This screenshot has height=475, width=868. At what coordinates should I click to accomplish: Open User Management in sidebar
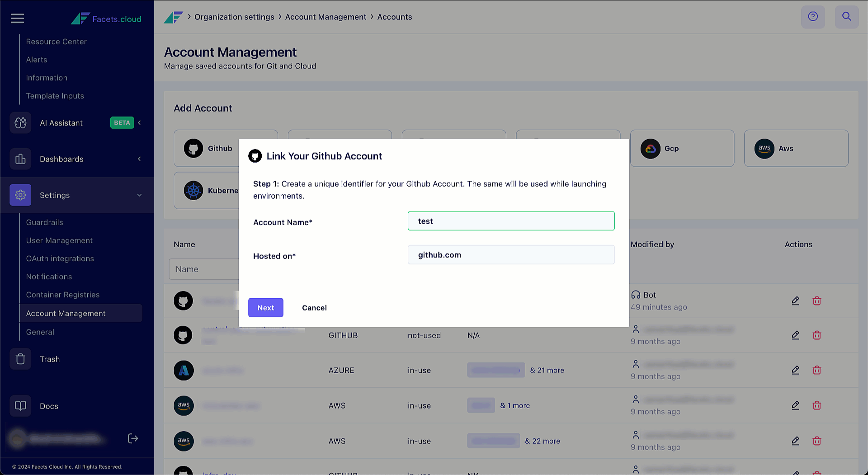pyautogui.click(x=59, y=240)
